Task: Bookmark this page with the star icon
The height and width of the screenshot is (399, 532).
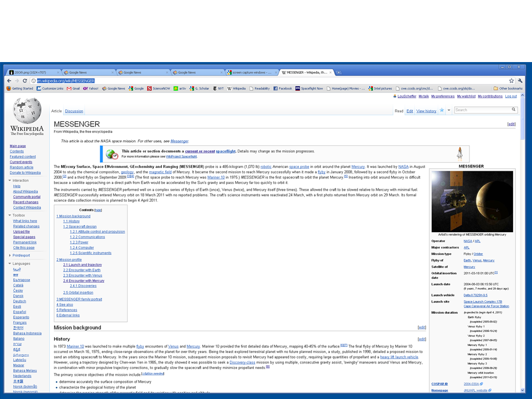Action: coord(511,81)
